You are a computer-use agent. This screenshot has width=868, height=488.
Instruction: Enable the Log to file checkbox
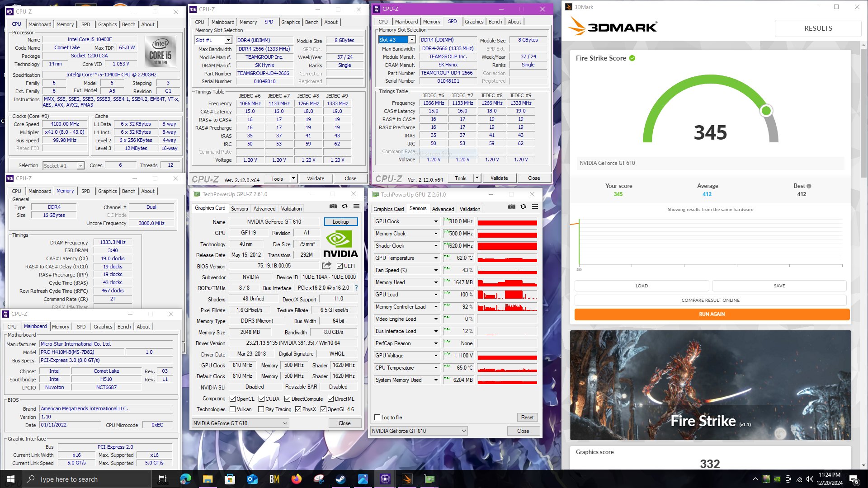click(377, 418)
